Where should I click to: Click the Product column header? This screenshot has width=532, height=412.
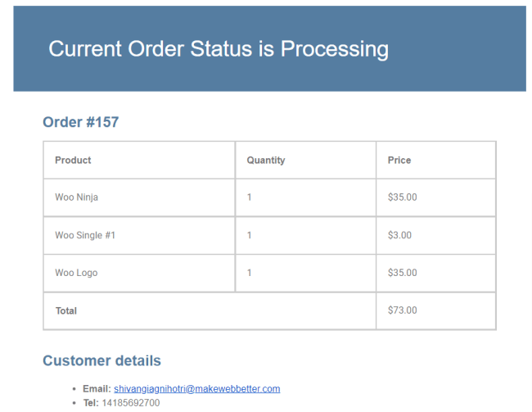[73, 161]
